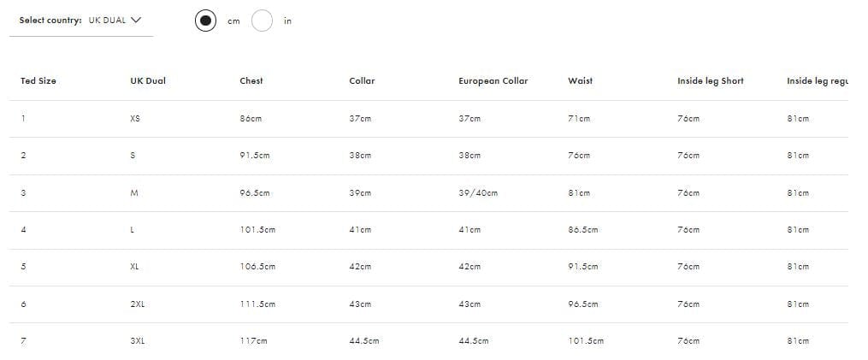
Task: Click the Inside leg Short header
Action: (x=710, y=81)
